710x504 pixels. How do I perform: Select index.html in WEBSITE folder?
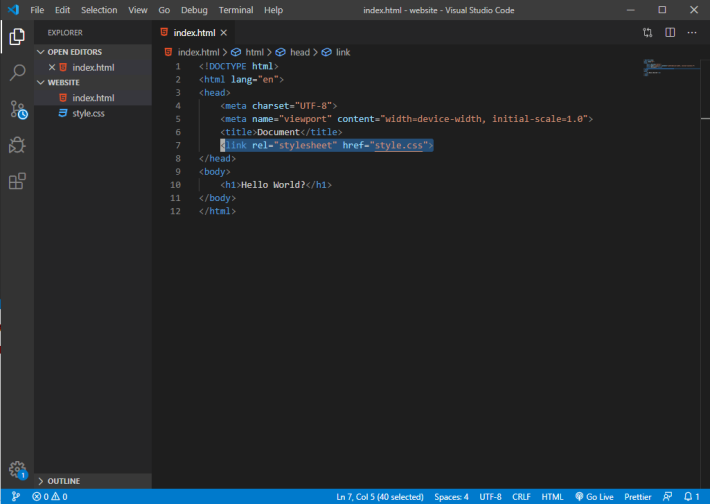coord(93,98)
